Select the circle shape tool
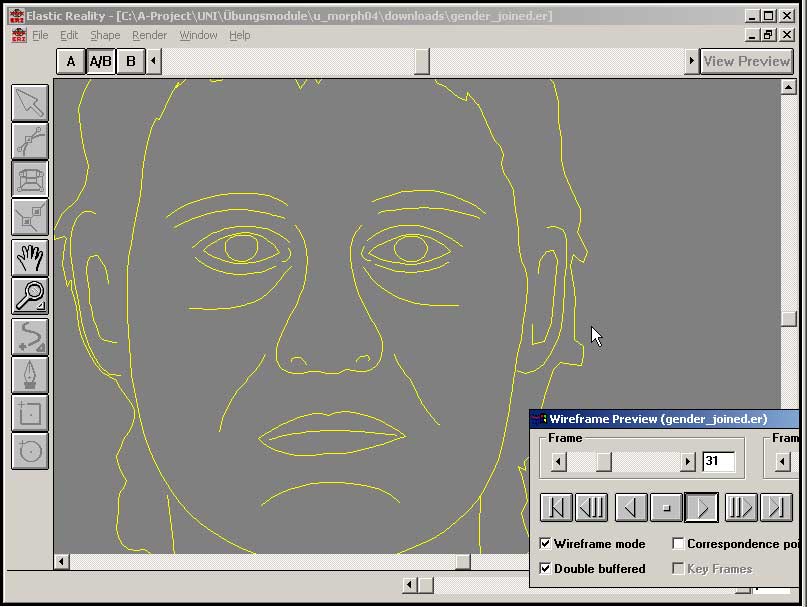The image size is (807, 607). (30, 451)
